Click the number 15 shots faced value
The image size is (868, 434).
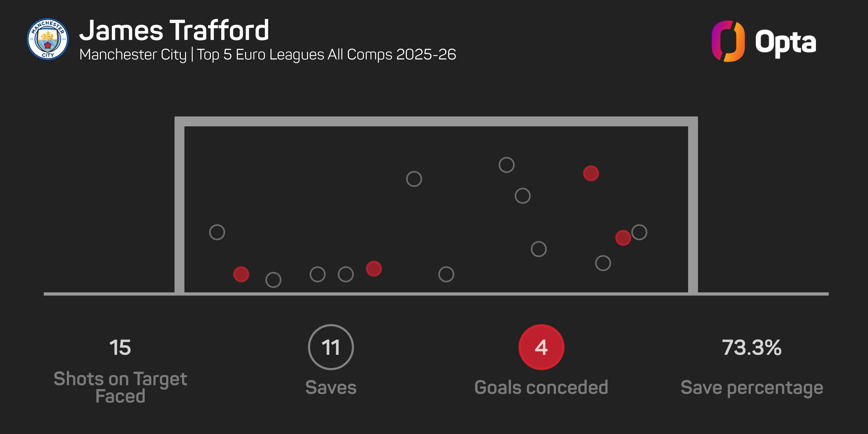[120, 347]
